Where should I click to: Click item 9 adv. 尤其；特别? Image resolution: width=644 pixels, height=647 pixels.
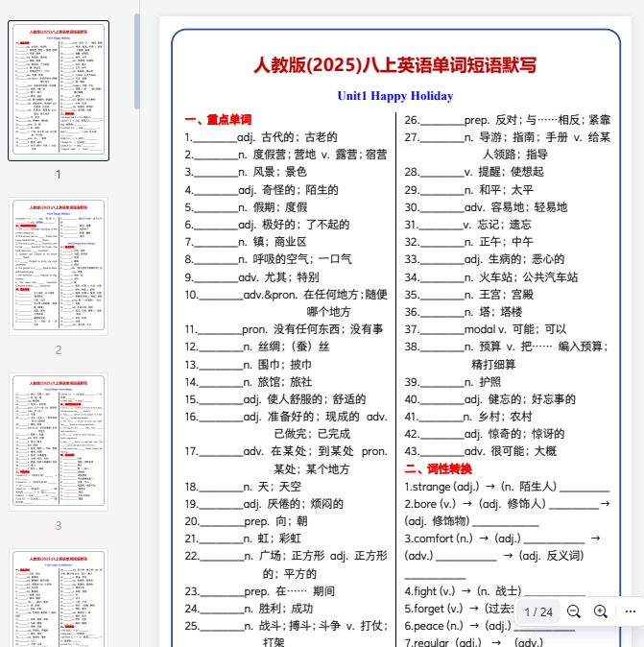[x=251, y=276]
